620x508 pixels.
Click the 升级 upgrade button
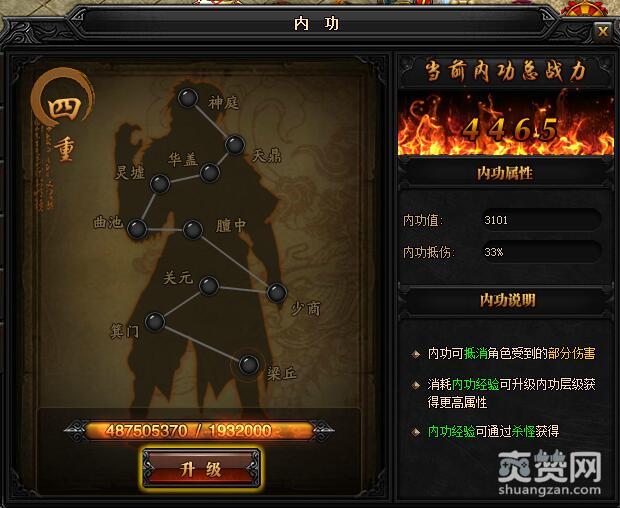pyautogui.click(x=200, y=468)
